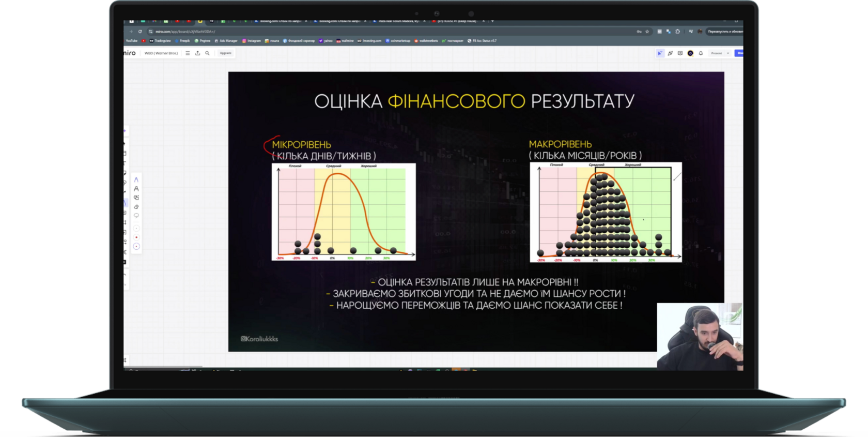This screenshot has width=868, height=437.
Task: Select the red pen color swatch
Action: point(136,237)
